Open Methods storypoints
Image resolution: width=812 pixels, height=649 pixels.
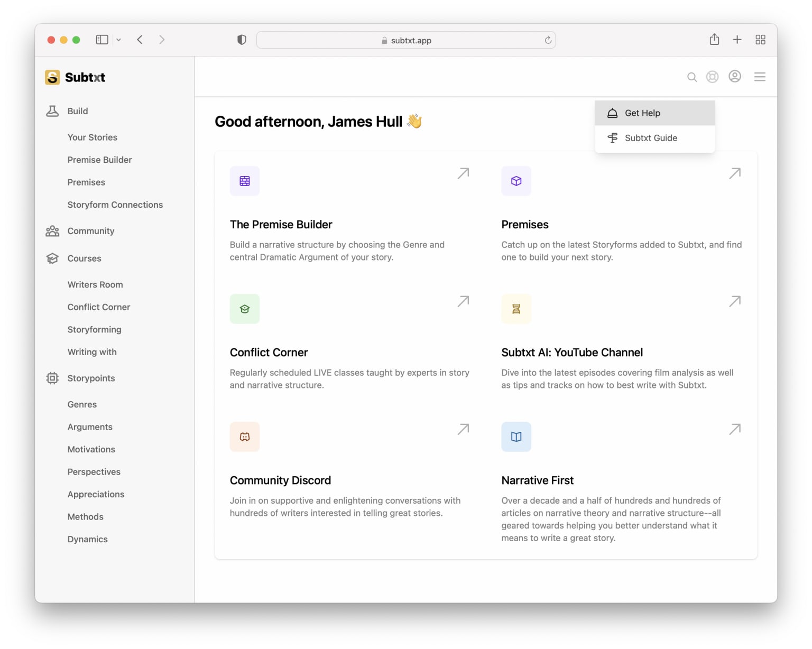(86, 517)
